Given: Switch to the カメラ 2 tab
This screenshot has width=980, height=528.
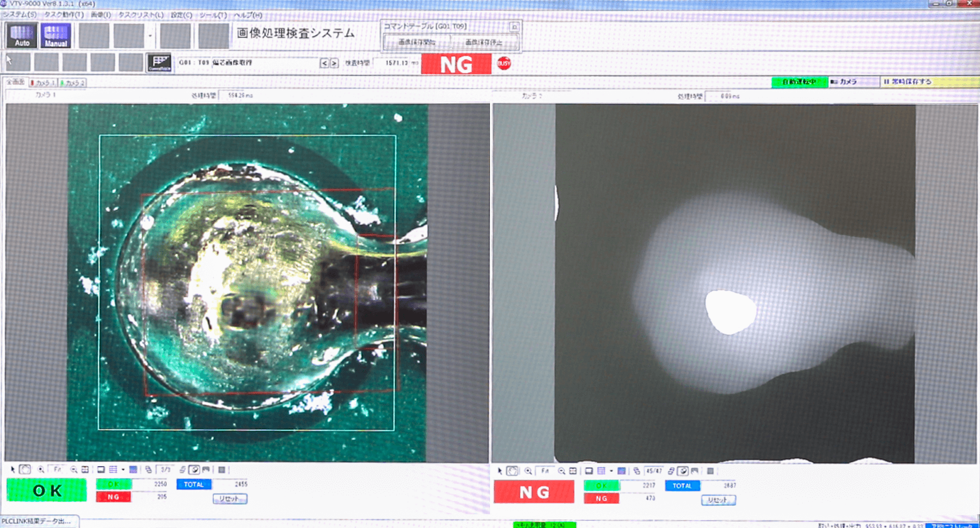Looking at the screenshot, I should coord(73,83).
